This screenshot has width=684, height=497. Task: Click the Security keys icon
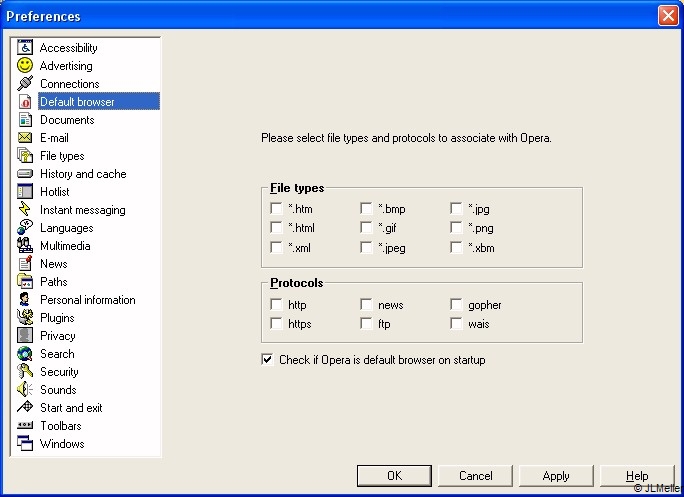25,371
